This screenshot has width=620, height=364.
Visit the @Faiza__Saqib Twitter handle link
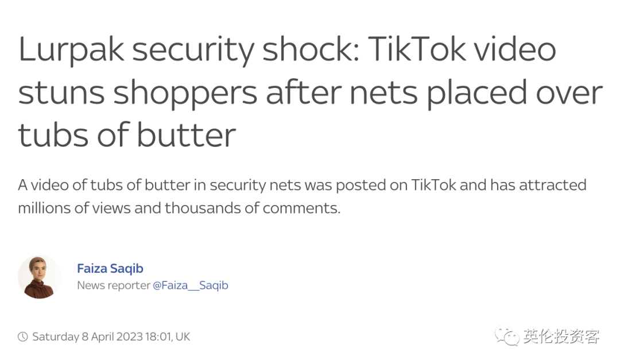pyautogui.click(x=191, y=285)
